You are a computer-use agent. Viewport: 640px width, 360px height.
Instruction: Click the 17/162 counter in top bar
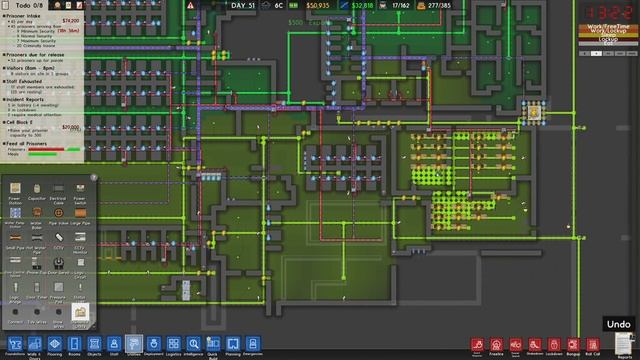pos(400,6)
